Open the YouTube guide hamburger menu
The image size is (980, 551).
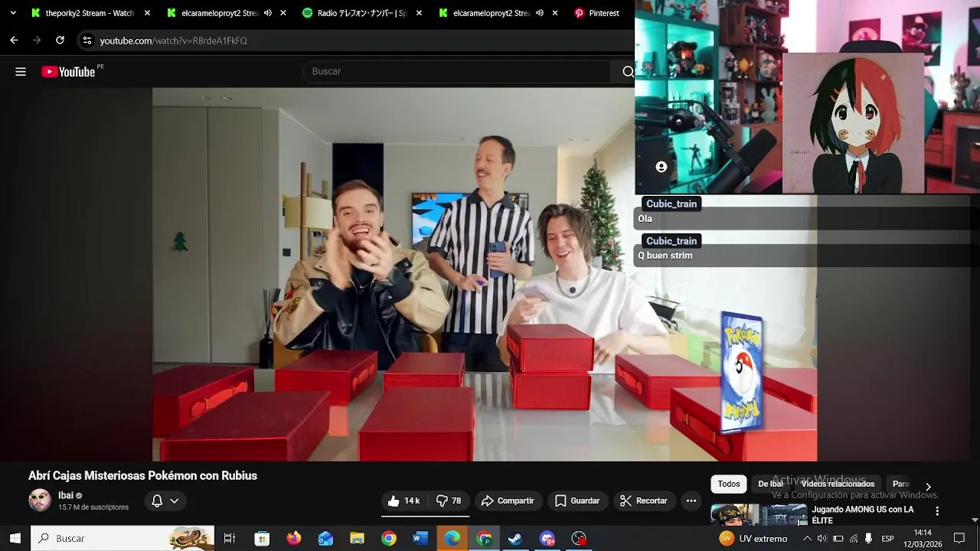(21, 72)
